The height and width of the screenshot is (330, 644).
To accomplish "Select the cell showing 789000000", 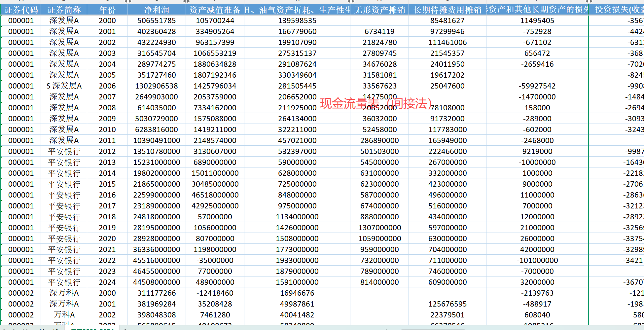I will point(379,271).
